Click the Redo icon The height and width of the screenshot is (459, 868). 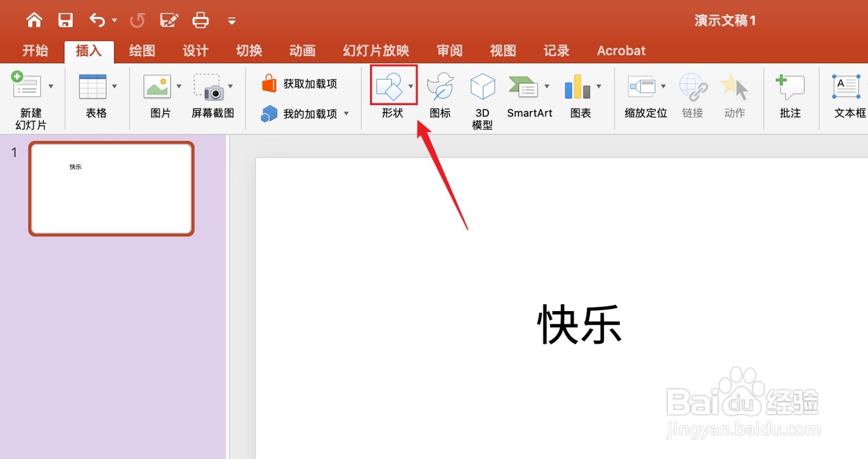(137, 21)
